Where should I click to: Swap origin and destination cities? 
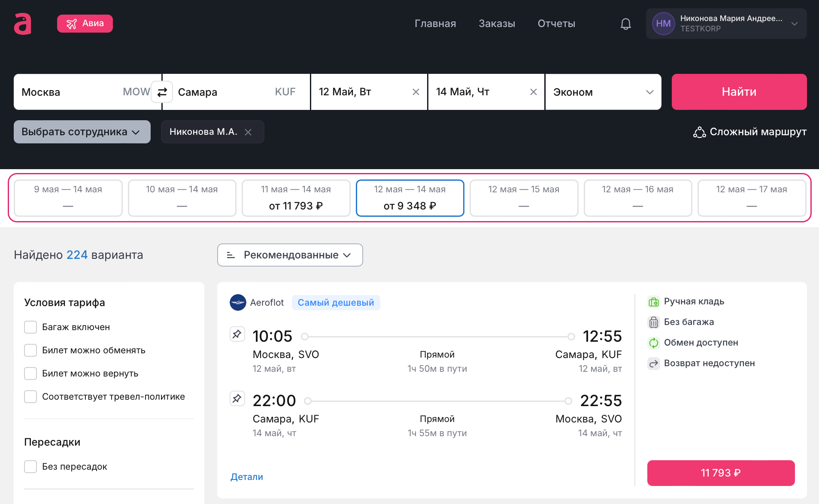[x=162, y=92]
